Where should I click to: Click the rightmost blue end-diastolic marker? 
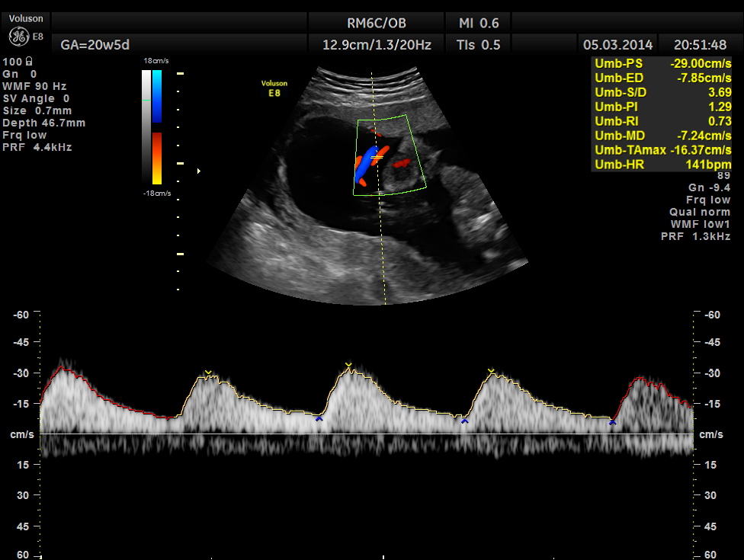(x=612, y=421)
